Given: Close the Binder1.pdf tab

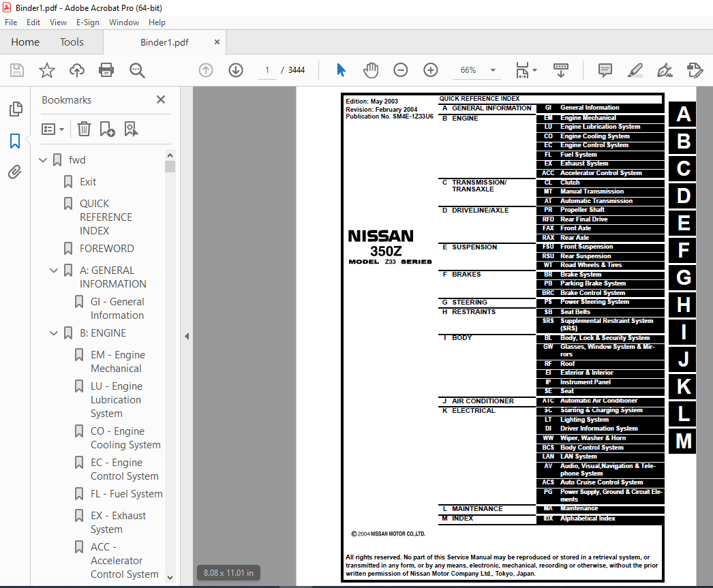Looking at the screenshot, I should click(217, 42).
